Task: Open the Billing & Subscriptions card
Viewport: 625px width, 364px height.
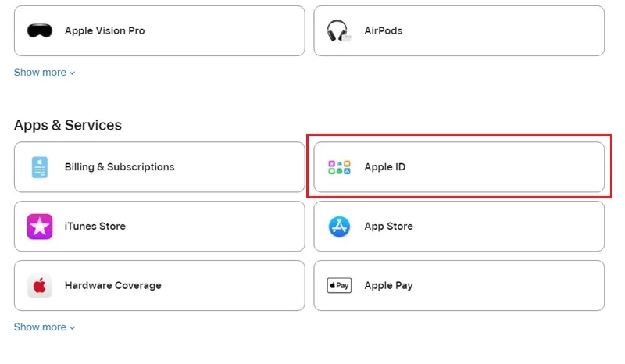Action: pyautogui.click(x=159, y=167)
